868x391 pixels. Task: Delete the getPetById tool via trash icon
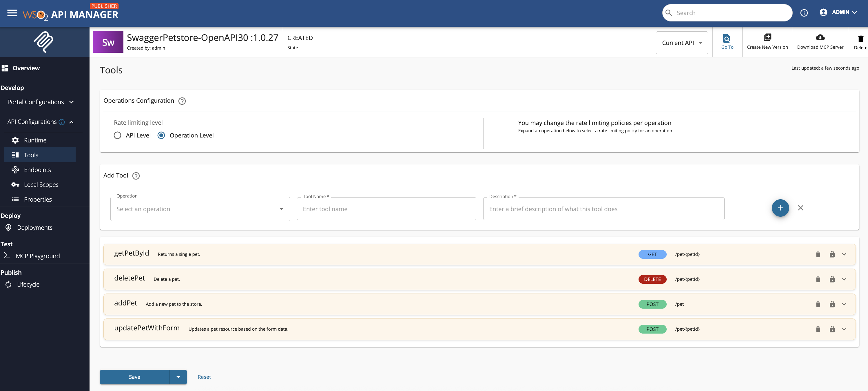818,254
